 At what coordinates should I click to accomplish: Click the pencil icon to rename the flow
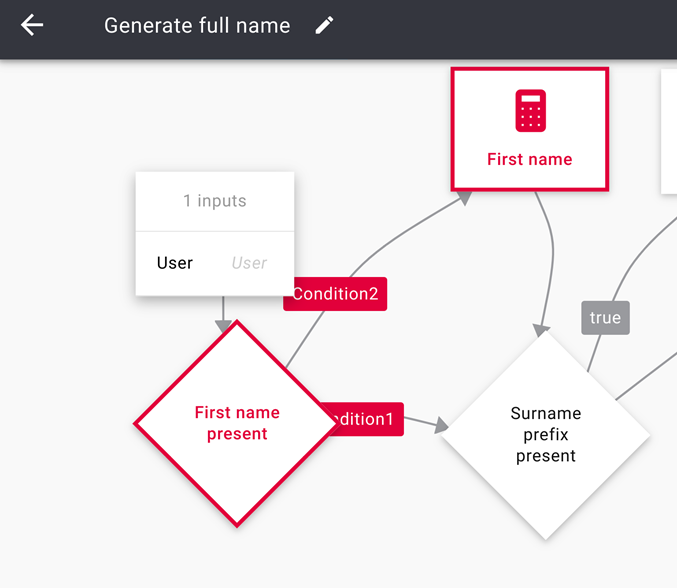[324, 26]
